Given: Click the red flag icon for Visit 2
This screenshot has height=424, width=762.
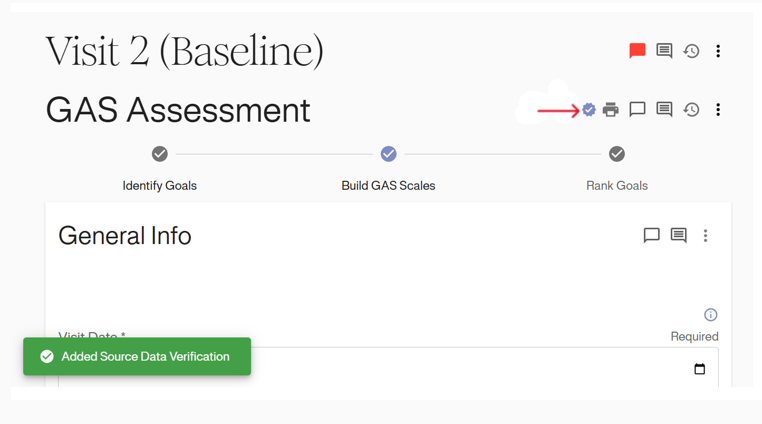Looking at the screenshot, I should [x=637, y=51].
